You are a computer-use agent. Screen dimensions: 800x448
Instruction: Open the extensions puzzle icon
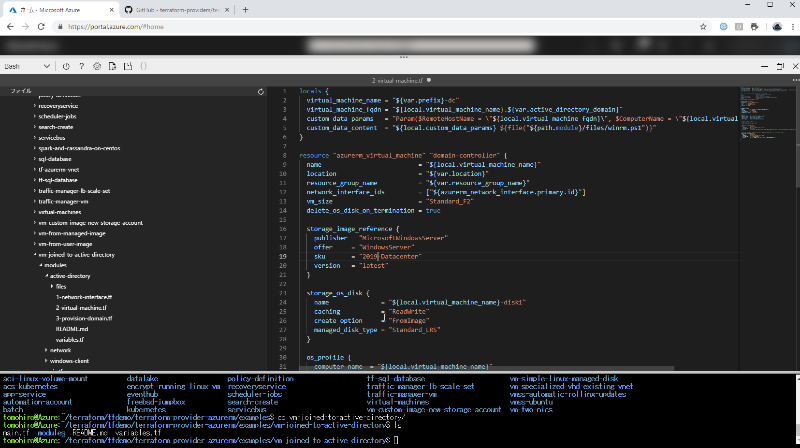[x=755, y=27]
